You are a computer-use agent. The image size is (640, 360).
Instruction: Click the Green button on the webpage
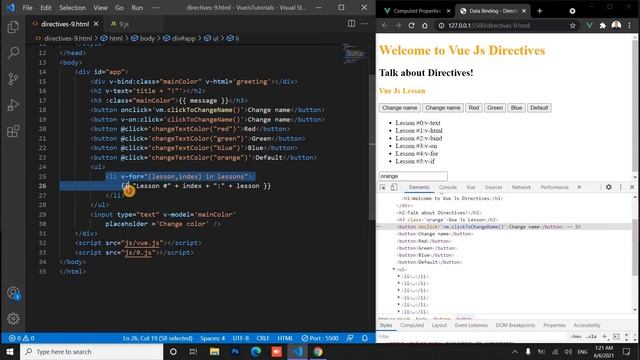click(495, 108)
